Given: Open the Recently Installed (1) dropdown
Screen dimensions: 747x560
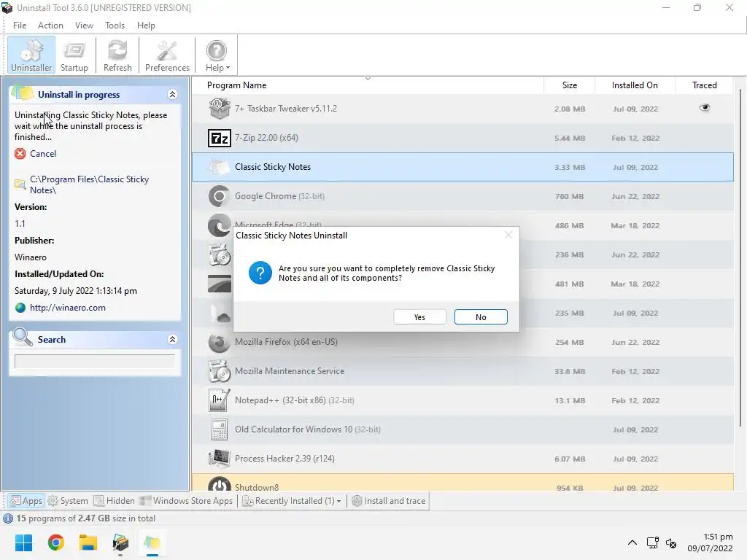Looking at the screenshot, I should (x=292, y=501).
